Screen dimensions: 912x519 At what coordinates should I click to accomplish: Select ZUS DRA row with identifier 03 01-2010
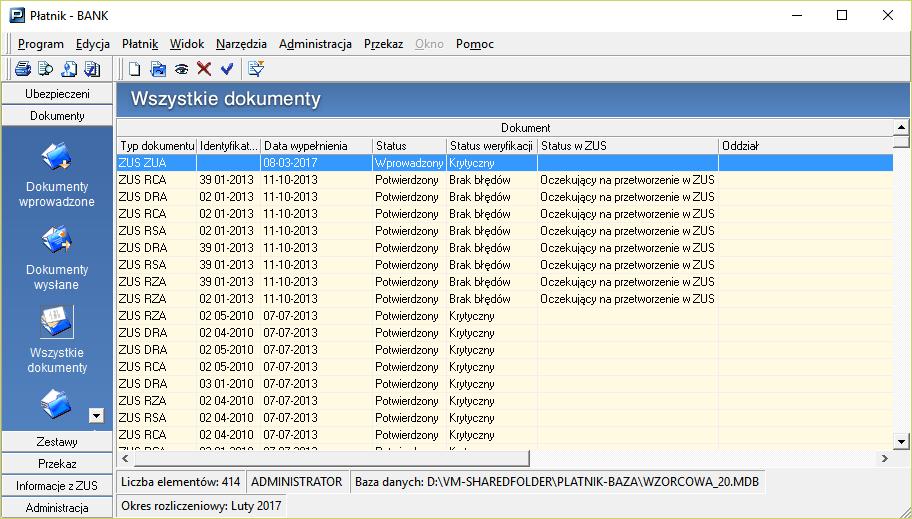click(505, 384)
